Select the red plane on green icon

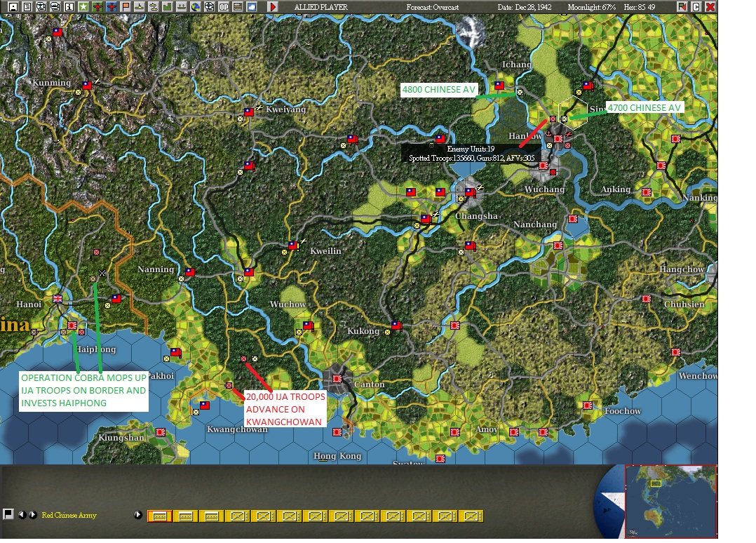click(x=97, y=7)
